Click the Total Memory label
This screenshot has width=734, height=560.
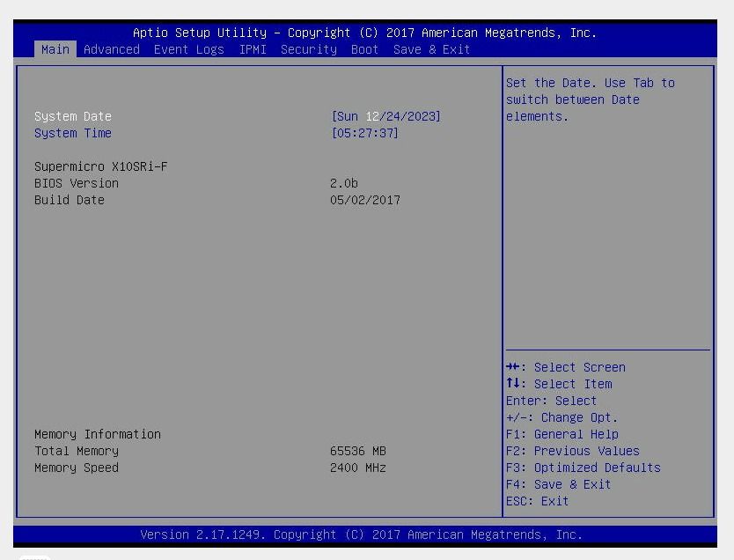[x=77, y=451]
